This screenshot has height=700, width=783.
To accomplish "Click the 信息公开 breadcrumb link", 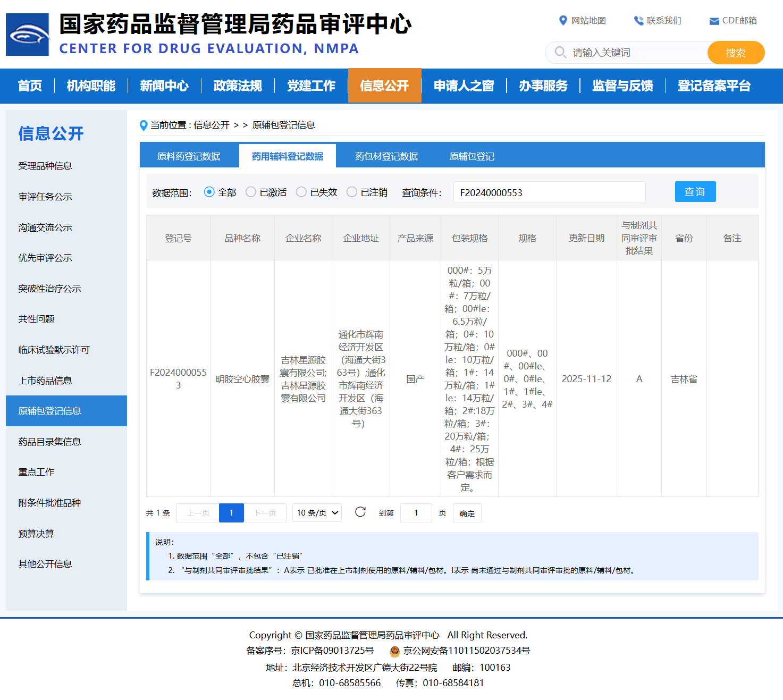I will tap(212, 125).
